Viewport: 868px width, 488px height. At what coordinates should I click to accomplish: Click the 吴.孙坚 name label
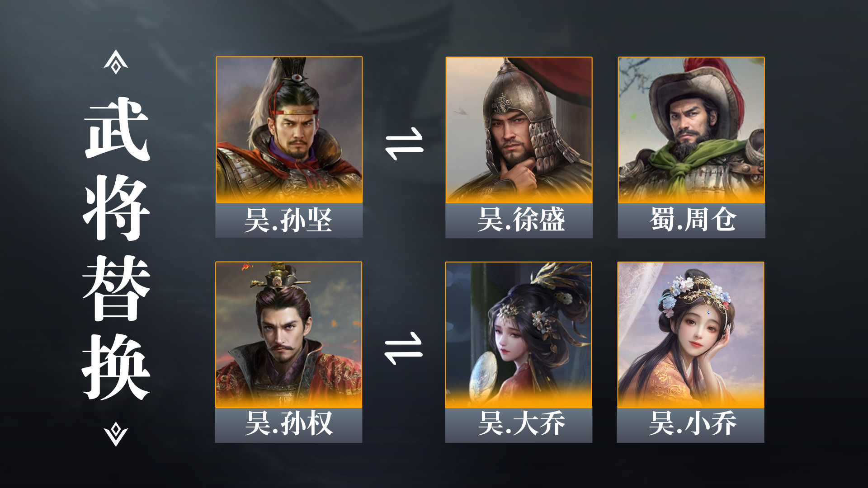pos(289,221)
